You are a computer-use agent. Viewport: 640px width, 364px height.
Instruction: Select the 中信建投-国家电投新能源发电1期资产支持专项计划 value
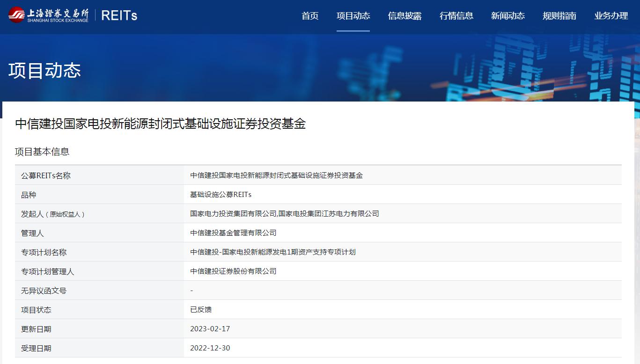[x=273, y=252]
